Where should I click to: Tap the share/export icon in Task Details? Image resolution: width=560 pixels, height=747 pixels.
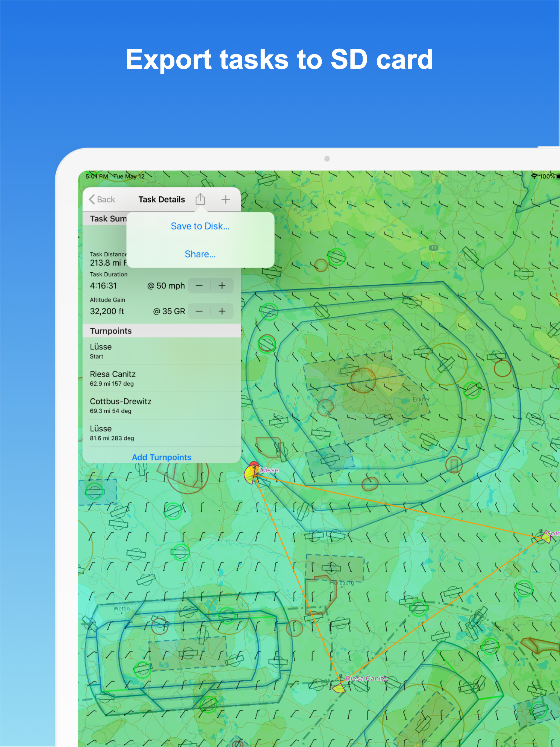click(200, 199)
